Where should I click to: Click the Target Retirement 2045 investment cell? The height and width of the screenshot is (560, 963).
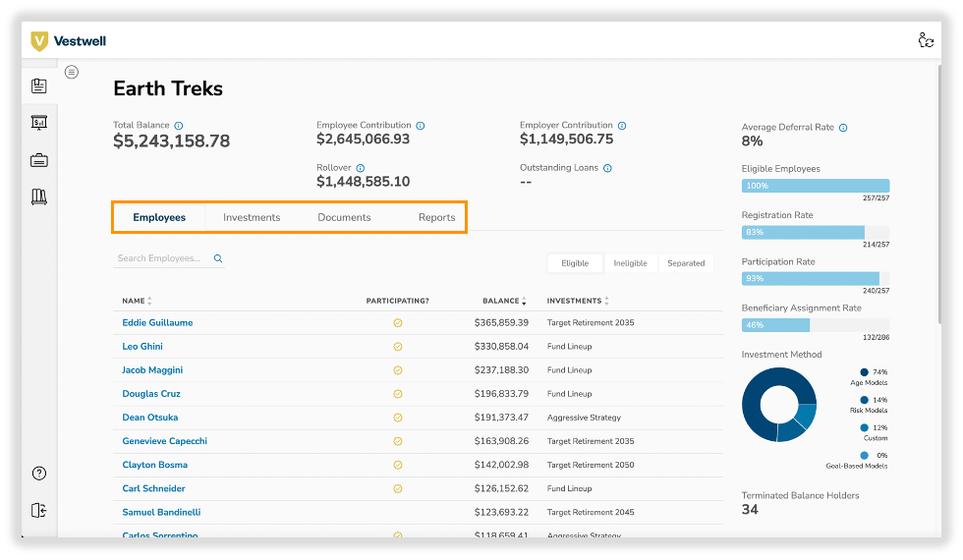click(x=591, y=513)
